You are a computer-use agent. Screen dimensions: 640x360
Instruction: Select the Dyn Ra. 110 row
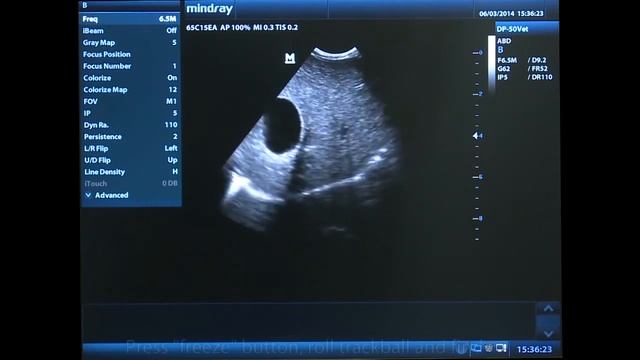(x=130, y=125)
